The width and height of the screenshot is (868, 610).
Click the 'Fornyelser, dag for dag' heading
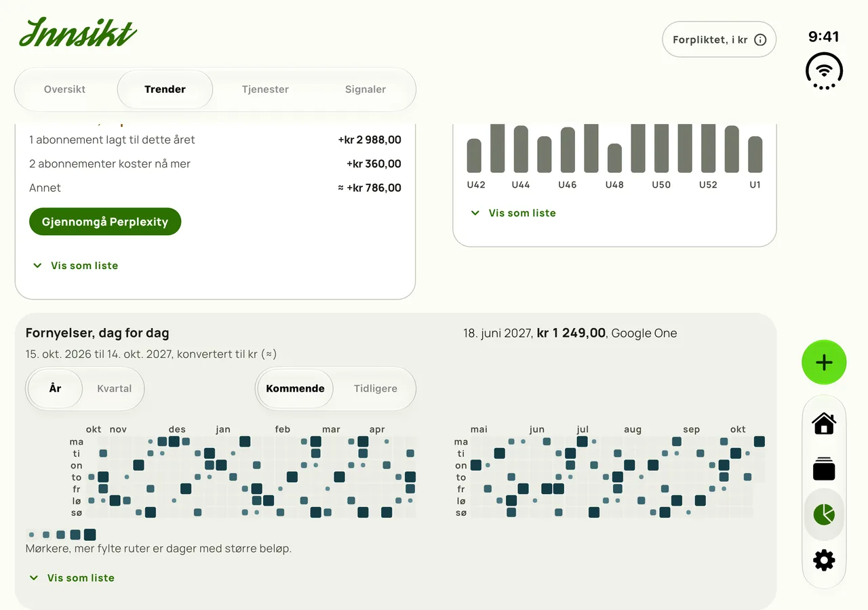coord(98,333)
